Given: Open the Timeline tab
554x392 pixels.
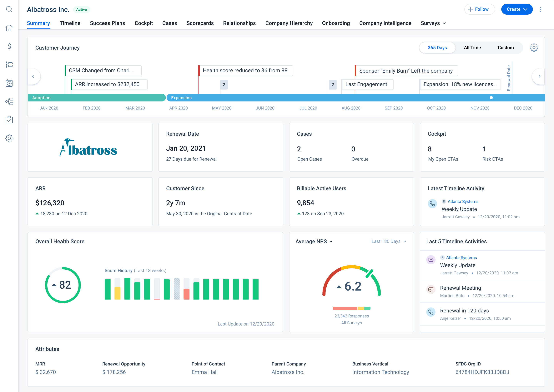Looking at the screenshot, I should point(70,23).
